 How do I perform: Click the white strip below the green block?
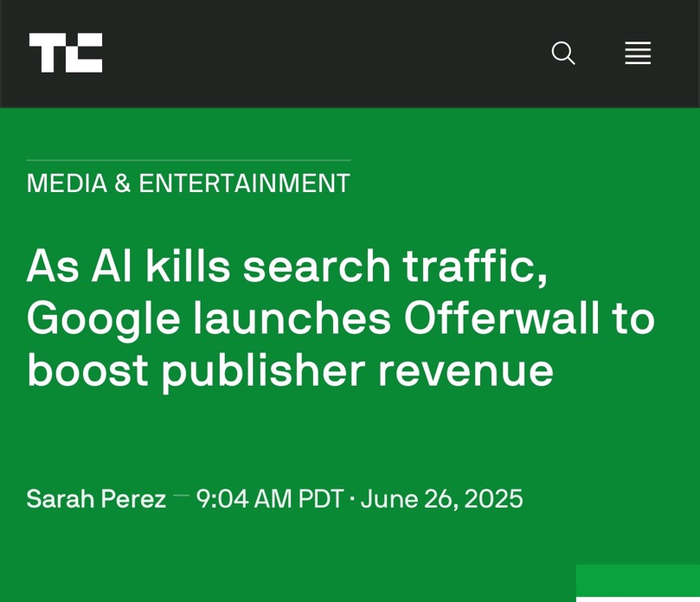click(x=638, y=599)
